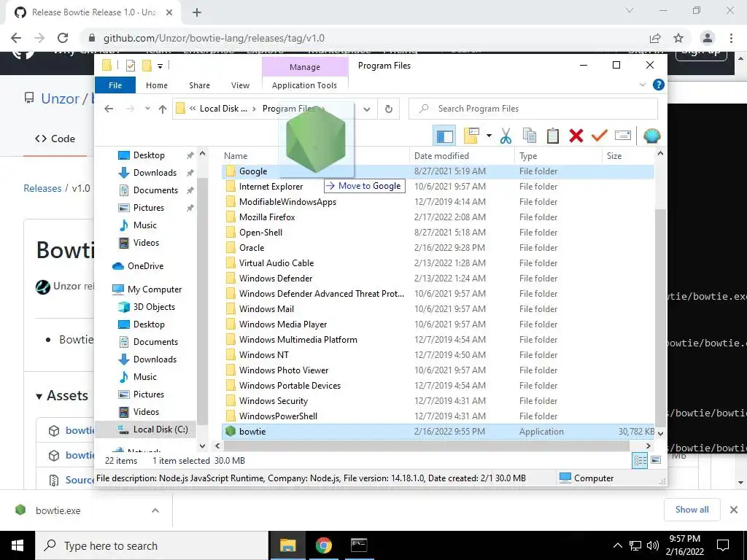The height and width of the screenshot is (560, 747).
Task: Click the Email envelope toolbar icon
Action: point(623,136)
